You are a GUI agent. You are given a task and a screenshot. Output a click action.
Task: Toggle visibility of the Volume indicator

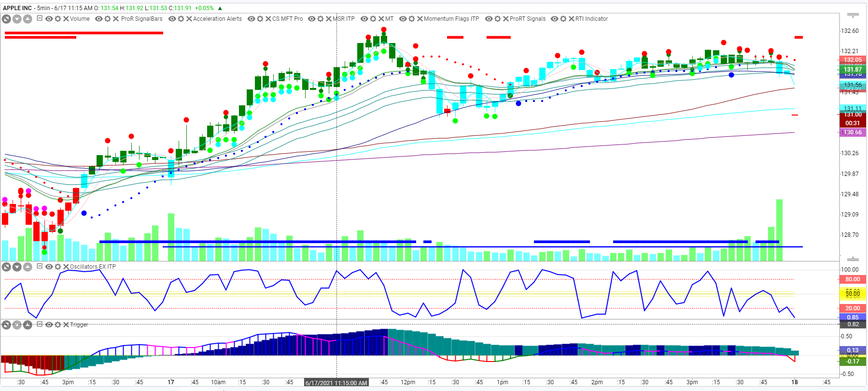[49, 19]
